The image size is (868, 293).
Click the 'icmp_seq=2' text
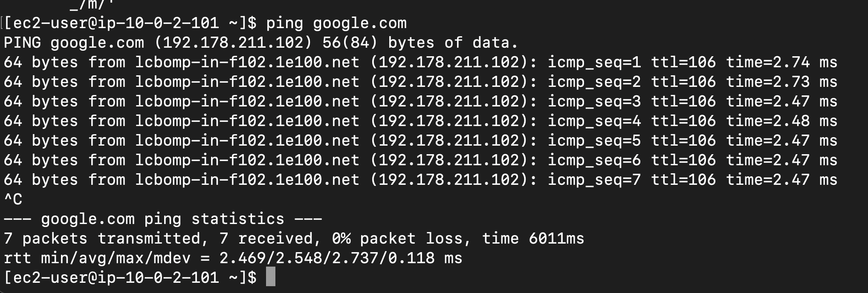(x=594, y=82)
